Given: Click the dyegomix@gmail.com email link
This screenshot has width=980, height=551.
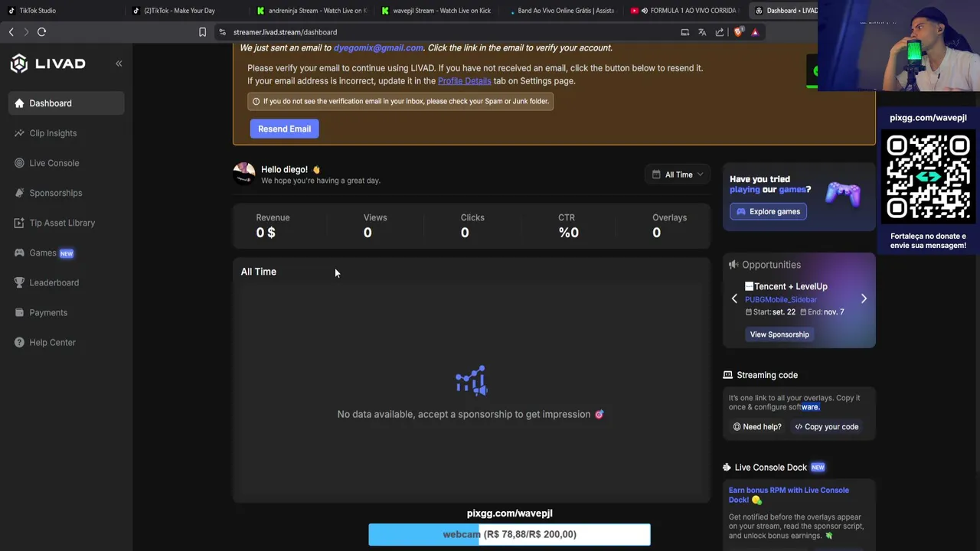Looking at the screenshot, I should (378, 47).
